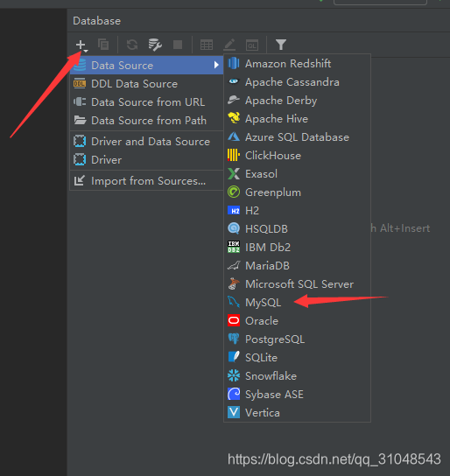The image size is (450, 476).
Task: Select Apache Derby label in the submenu
Action: click(x=281, y=101)
